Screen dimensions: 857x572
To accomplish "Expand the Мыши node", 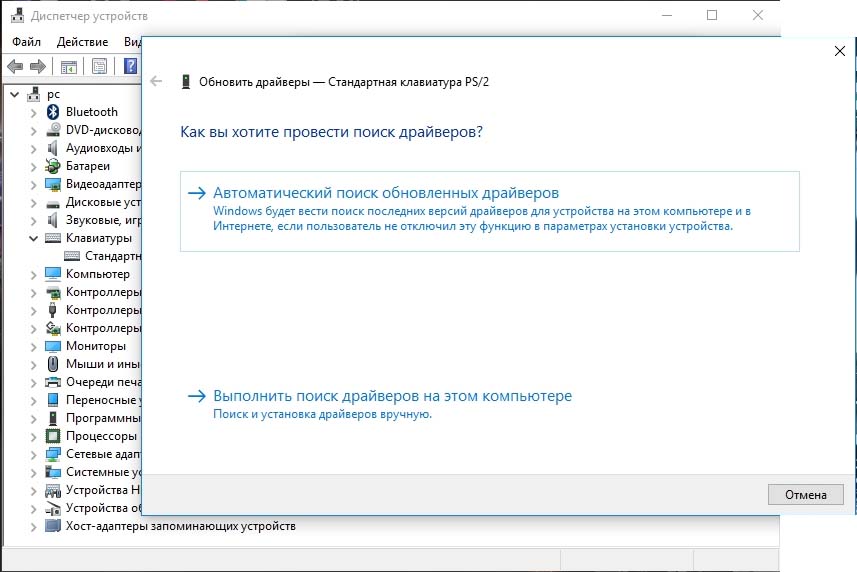I will click(33, 365).
